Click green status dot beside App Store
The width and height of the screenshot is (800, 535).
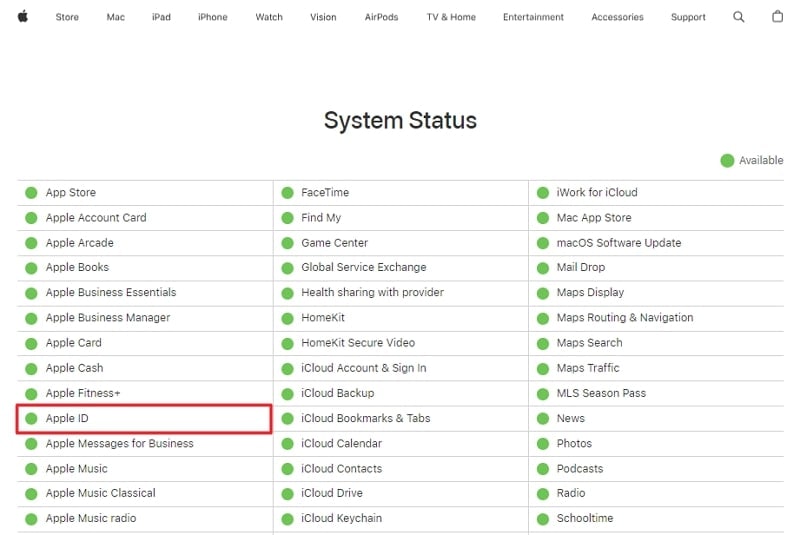tap(31, 193)
